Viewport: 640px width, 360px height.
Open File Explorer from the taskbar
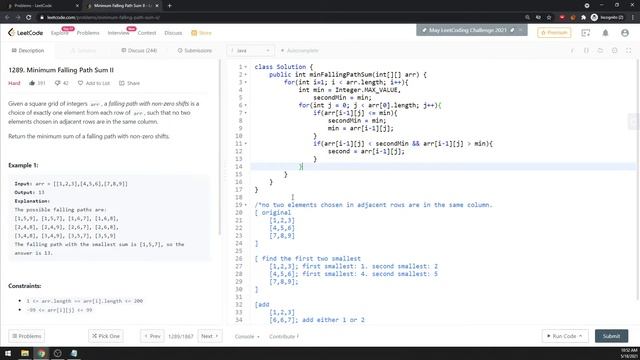(x=25, y=353)
